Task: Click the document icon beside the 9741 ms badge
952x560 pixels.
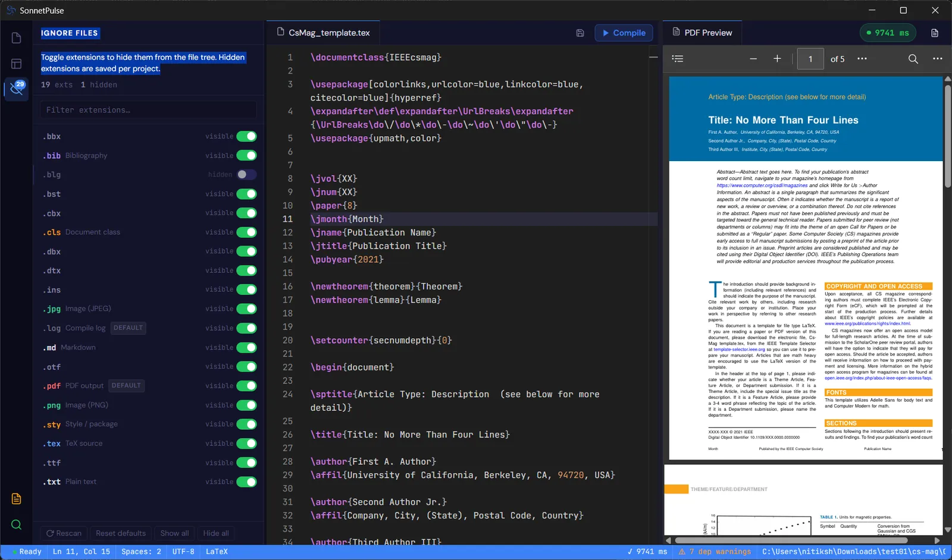Action: point(935,33)
